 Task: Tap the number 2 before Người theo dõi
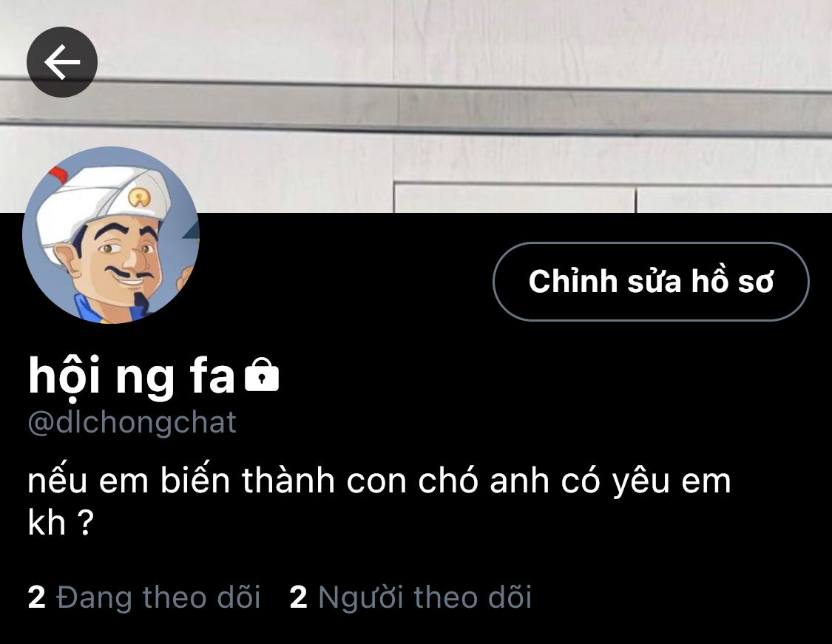coord(299,597)
